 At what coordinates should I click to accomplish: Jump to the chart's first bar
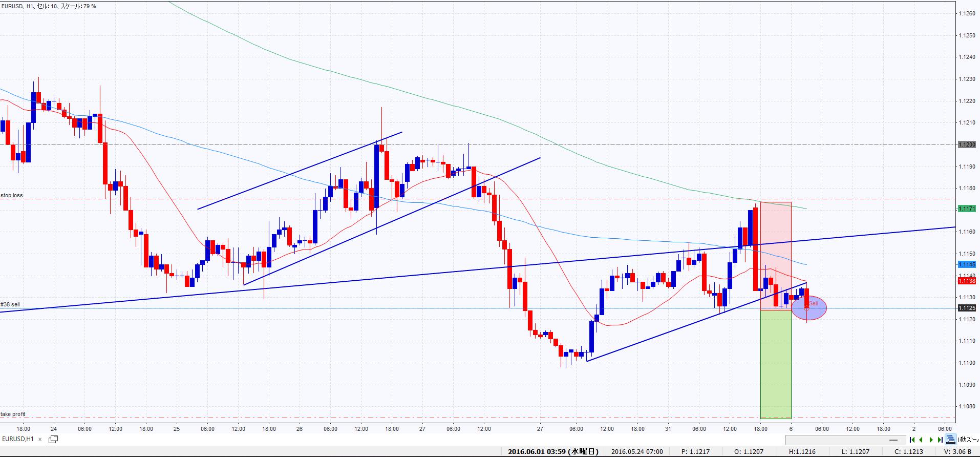click(912, 440)
